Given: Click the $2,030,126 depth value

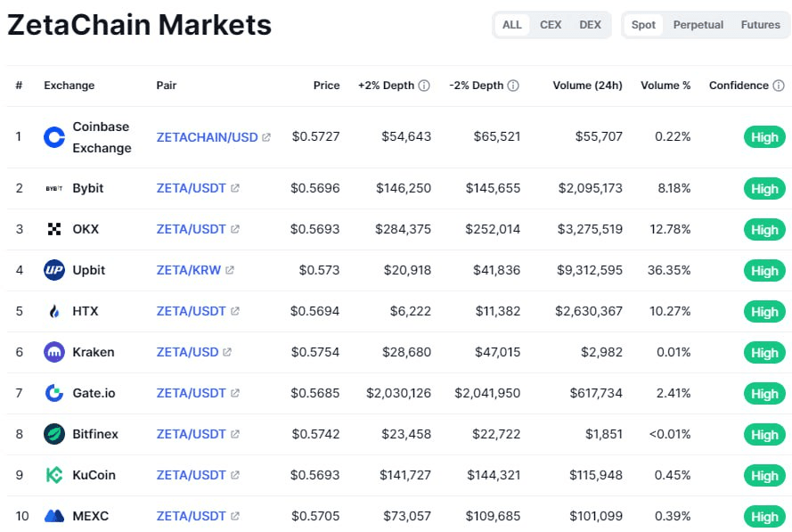Looking at the screenshot, I should (398, 393).
